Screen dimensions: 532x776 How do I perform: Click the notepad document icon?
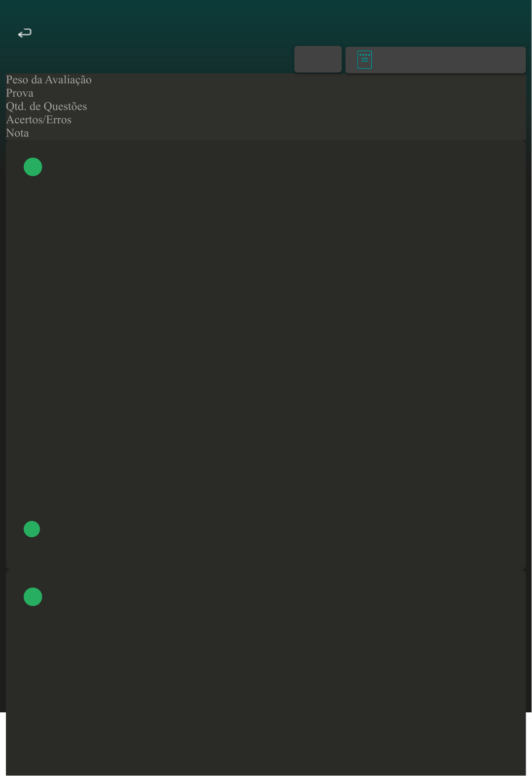(x=364, y=60)
